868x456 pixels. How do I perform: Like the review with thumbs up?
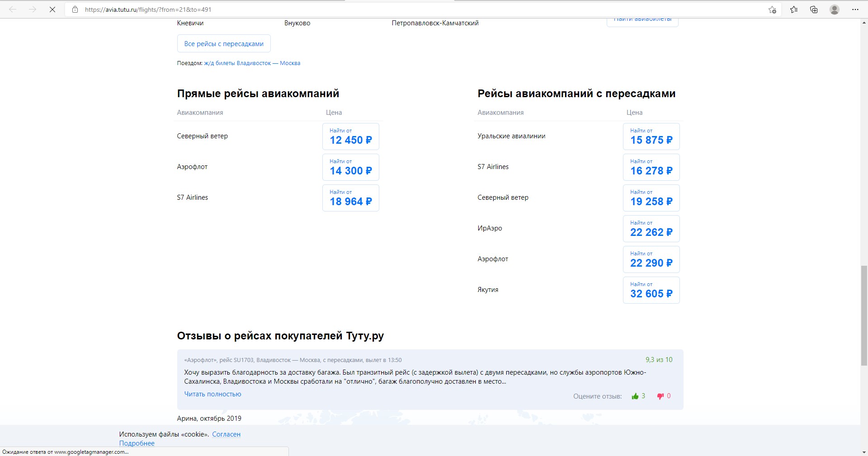(635, 396)
